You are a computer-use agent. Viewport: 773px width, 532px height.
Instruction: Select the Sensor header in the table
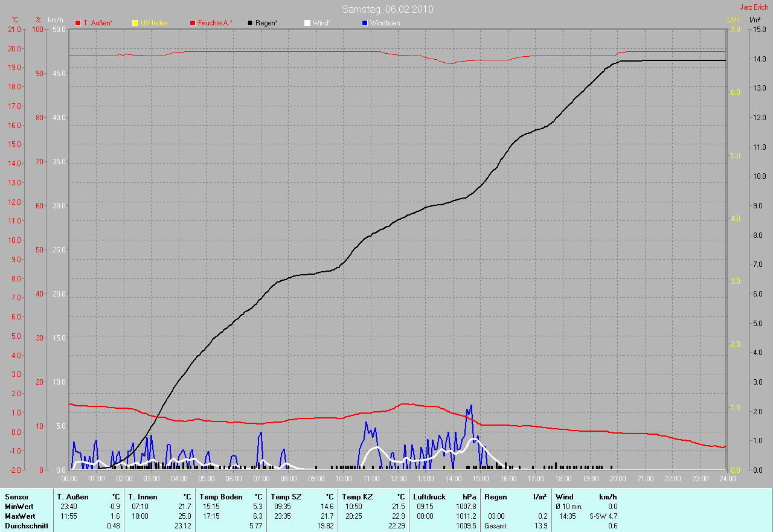tap(16, 497)
